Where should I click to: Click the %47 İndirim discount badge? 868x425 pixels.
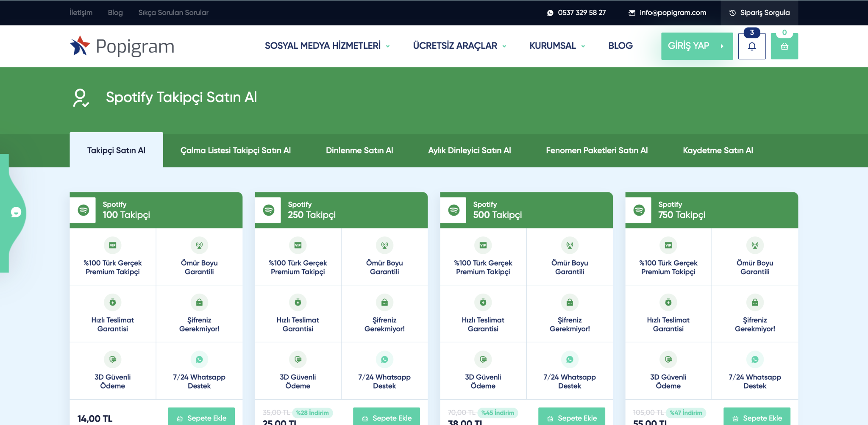[686, 413]
